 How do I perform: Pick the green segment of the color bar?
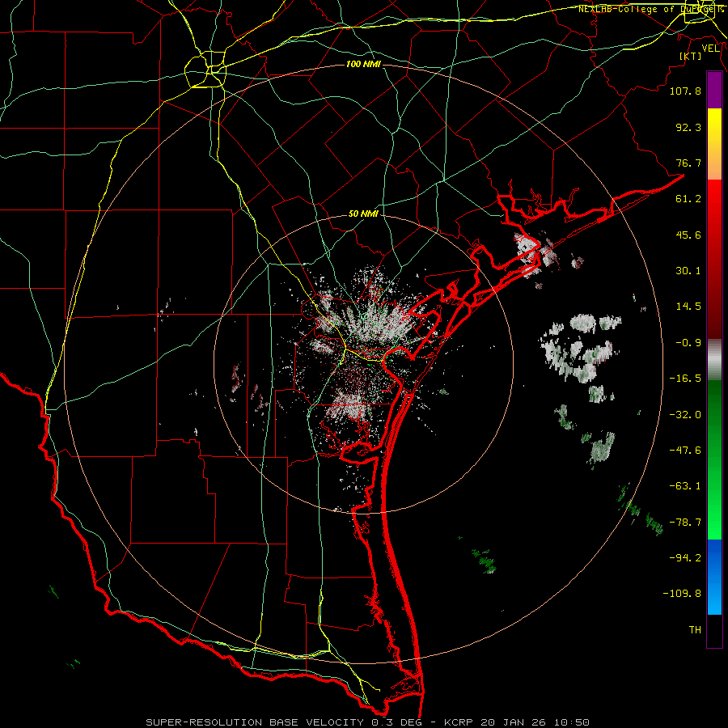714,459
